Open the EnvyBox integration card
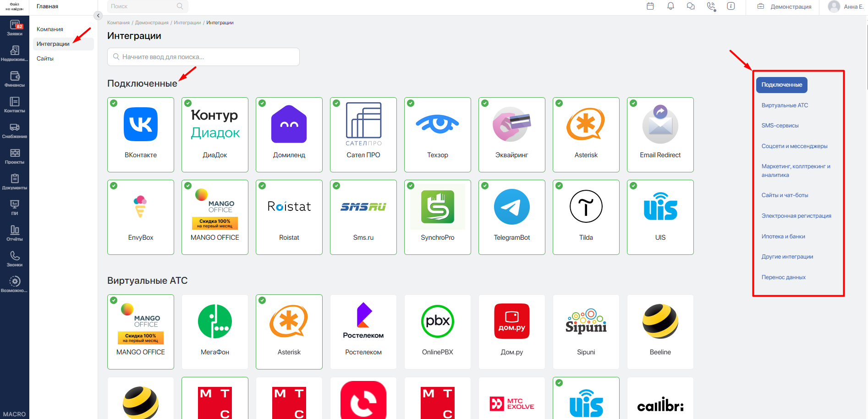Viewport: 868px width, 419px height. 141,217
